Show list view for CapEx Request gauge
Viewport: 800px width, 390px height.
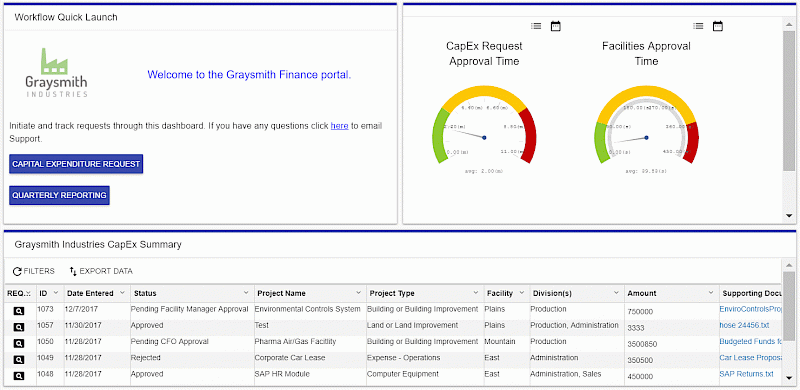(x=536, y=26)
